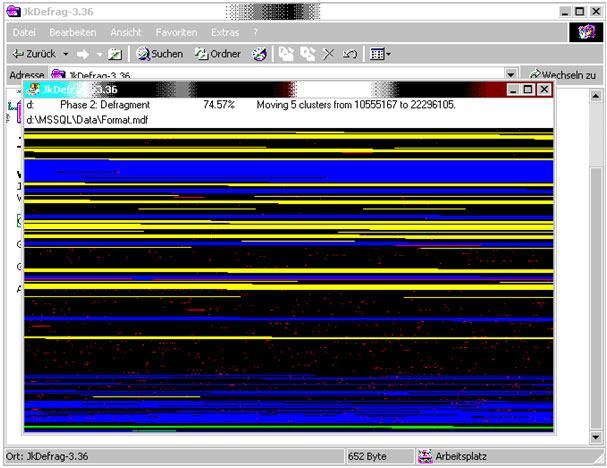Screen dimensions: 607x468
Task: Click Explorer scrollbar up arrow
Action: tap(596, 96)
